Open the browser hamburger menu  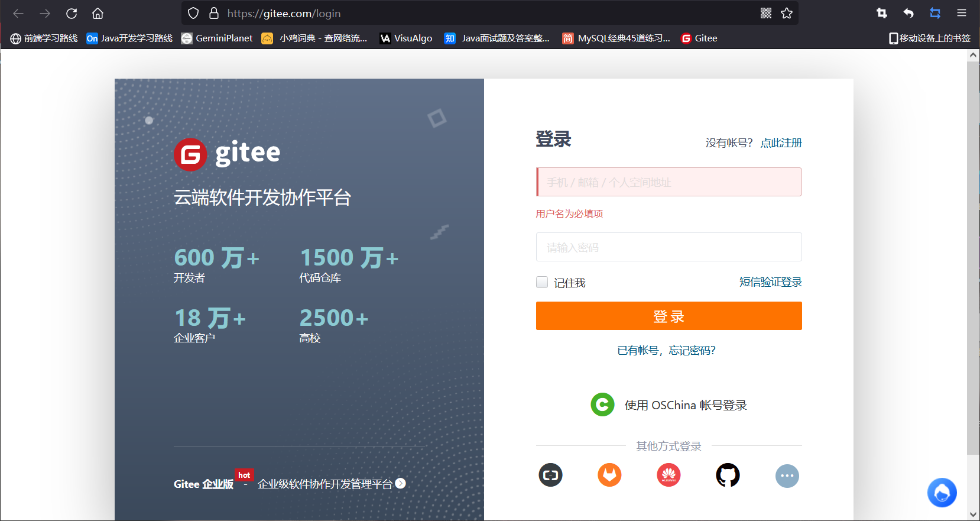point(962,13)
